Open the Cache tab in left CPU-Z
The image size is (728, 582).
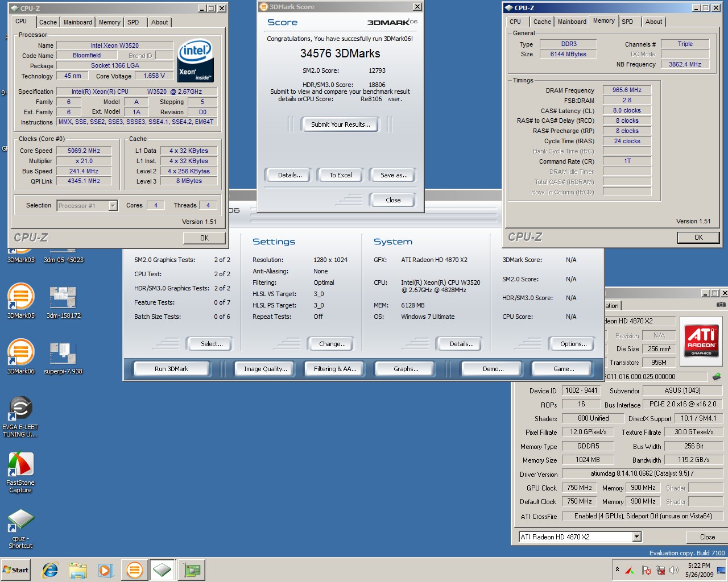(x=48, y=22)
